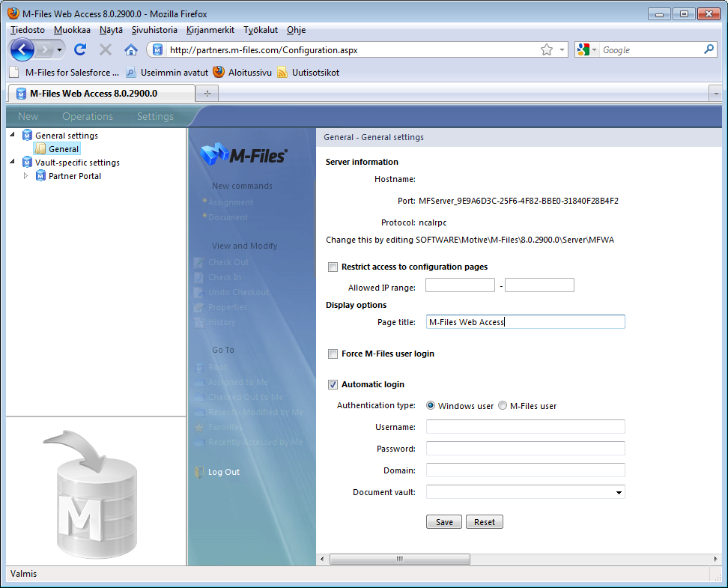Reload the page with the refresh icon

tap(80, 49)
